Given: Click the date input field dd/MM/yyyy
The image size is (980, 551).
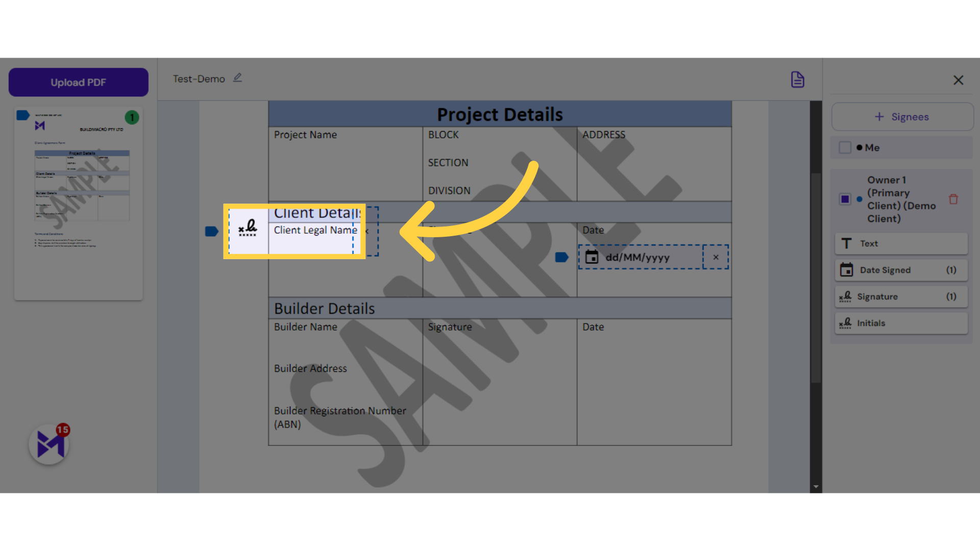Looking at the screenshot, I should click(646, 257).
